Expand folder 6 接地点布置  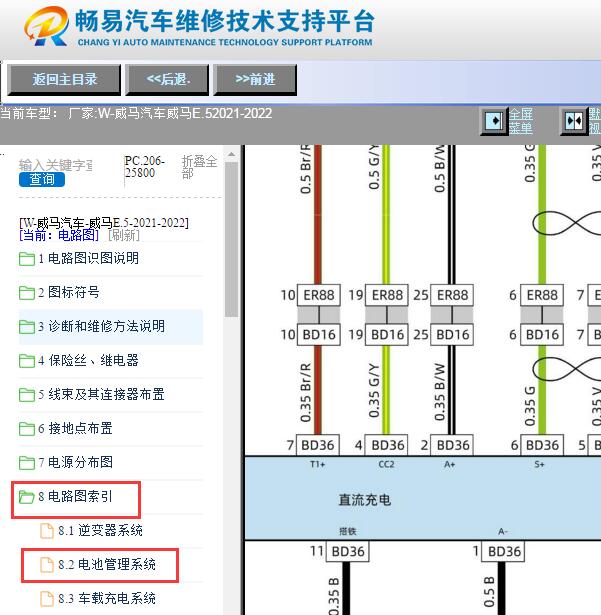click(x=75, y=428)
